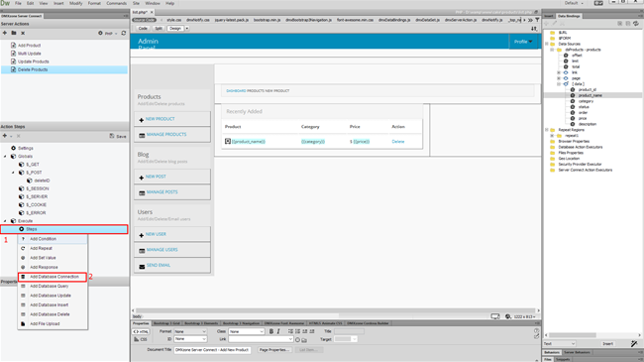Click the Delete link in product row

[x=398, y=142]
